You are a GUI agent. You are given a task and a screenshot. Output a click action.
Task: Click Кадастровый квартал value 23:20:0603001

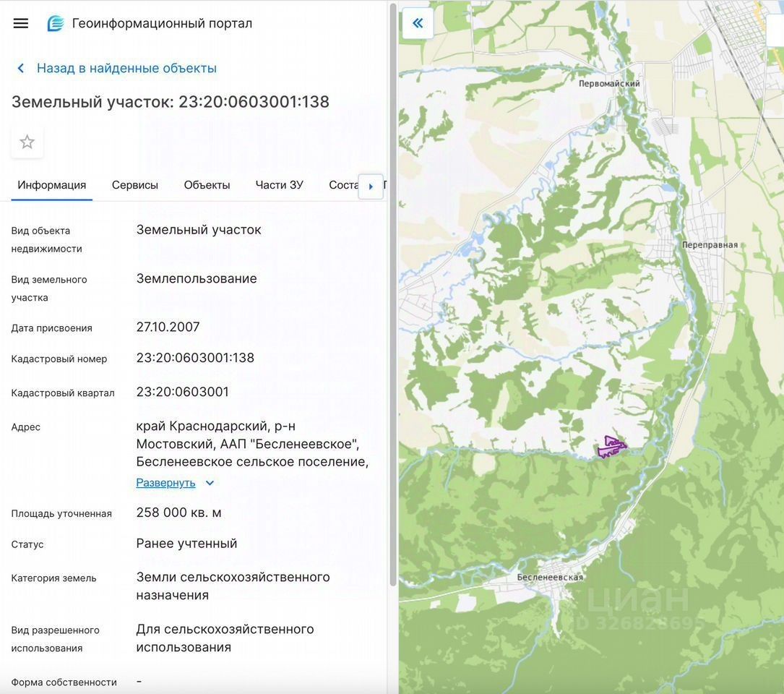tap(183, 392)
